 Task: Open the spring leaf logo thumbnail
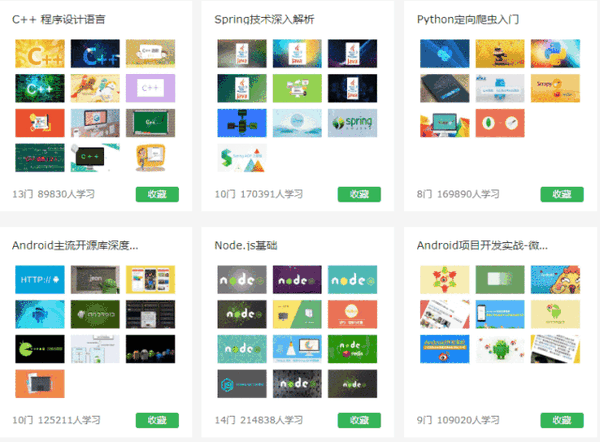352,123
